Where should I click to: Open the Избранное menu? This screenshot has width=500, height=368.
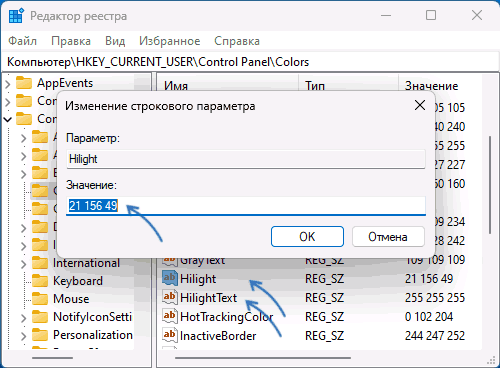(x=170, y=41)
